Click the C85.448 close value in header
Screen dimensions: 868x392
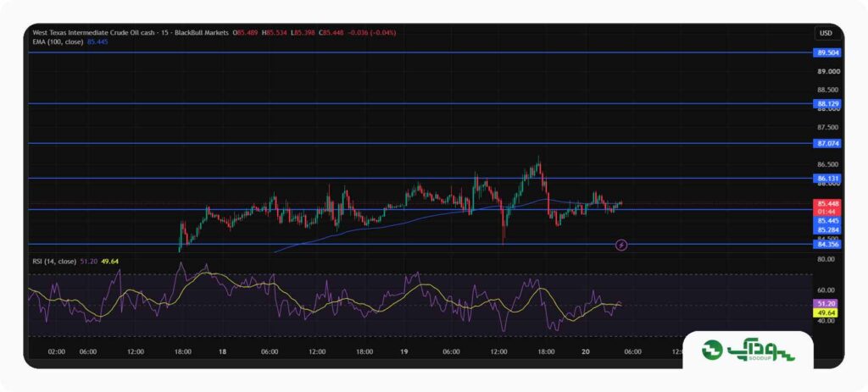coord(331,33)
